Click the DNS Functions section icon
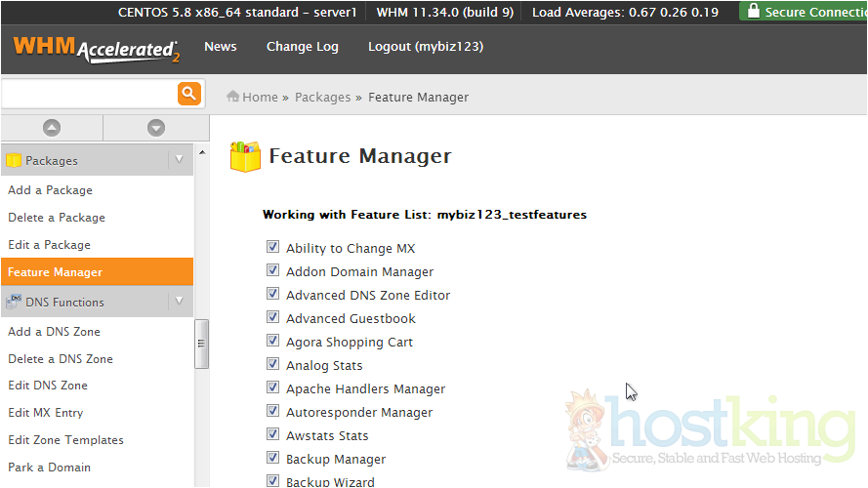The image size is (868, 488). pyautogui.click(x=14, y=302)
